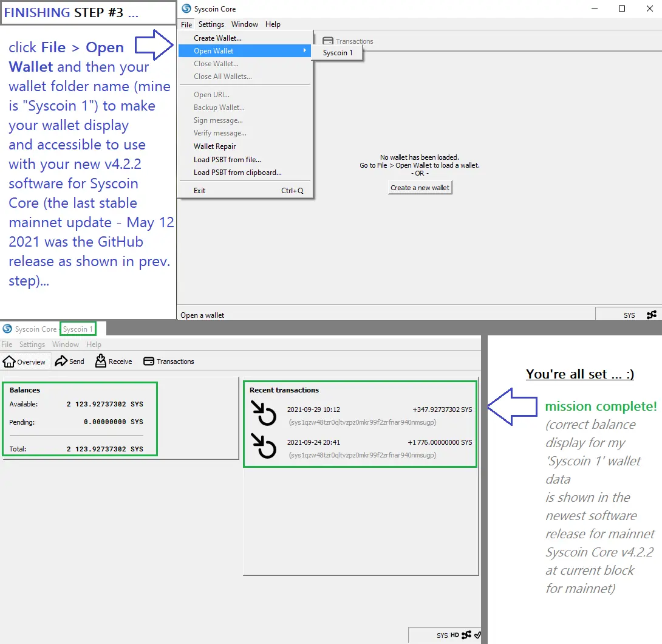Open the File menu in the lower window

click(7, 344)
